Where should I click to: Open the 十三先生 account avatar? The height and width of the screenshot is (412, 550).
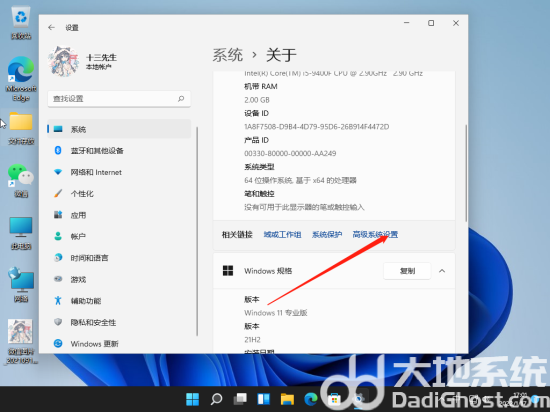[x=63, y=61]
